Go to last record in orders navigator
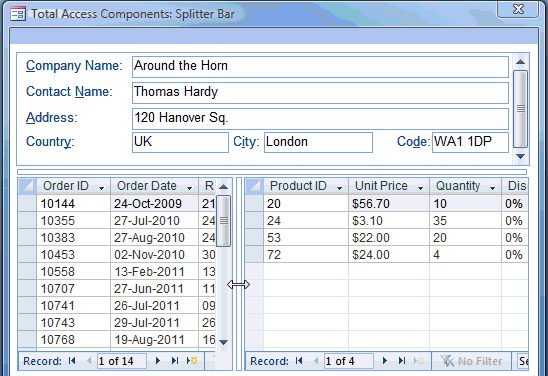 coord(175,361)
